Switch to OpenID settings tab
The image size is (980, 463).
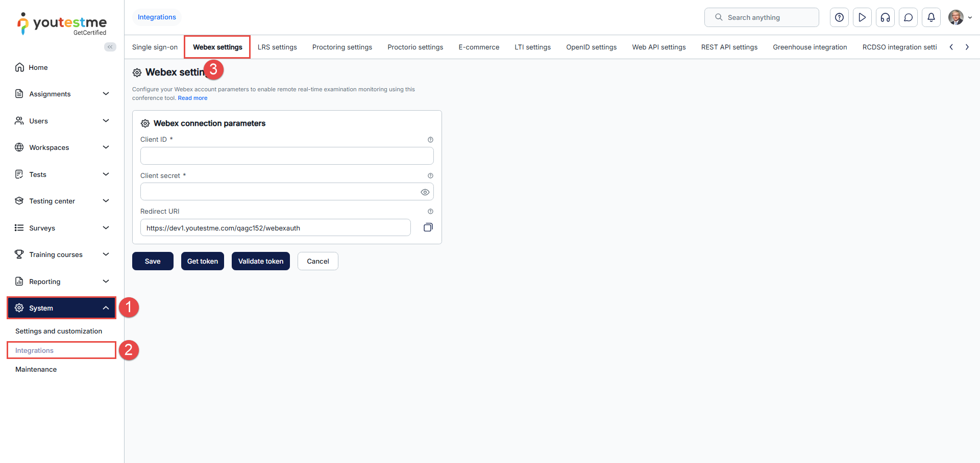pos(592,47)
